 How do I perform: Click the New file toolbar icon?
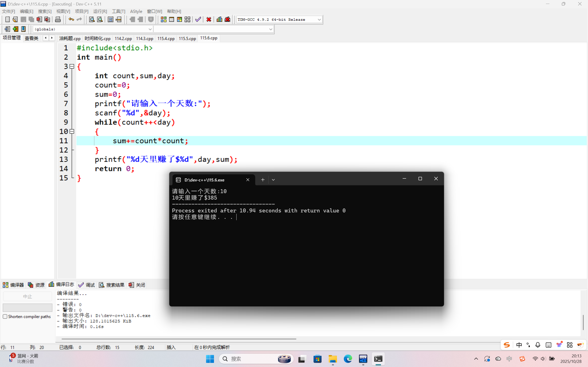coord(7,19)
